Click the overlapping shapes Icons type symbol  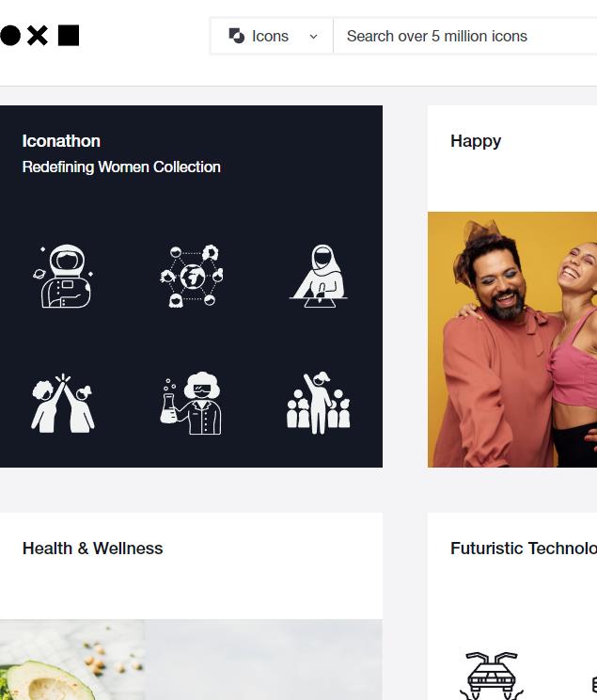pos(237,36)
